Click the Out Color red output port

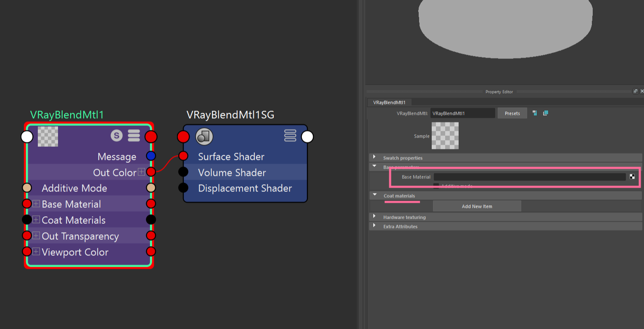pyautogui.click(x=151, y=172)
